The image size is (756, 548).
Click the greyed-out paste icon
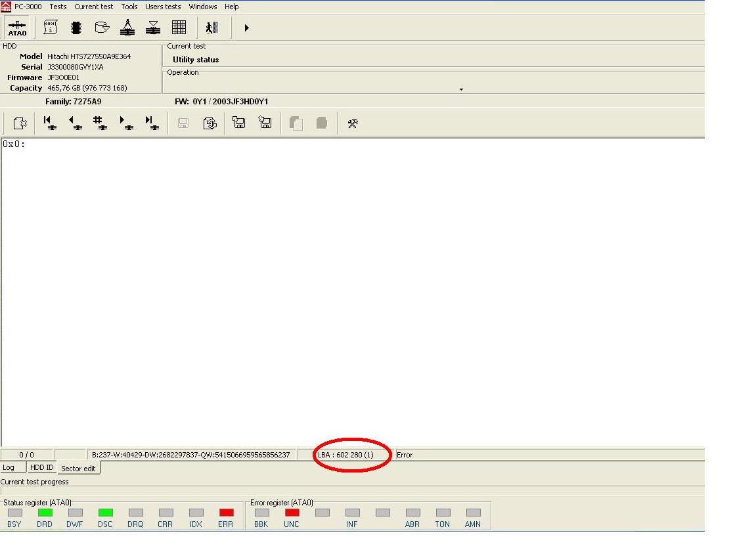point(322,123)
